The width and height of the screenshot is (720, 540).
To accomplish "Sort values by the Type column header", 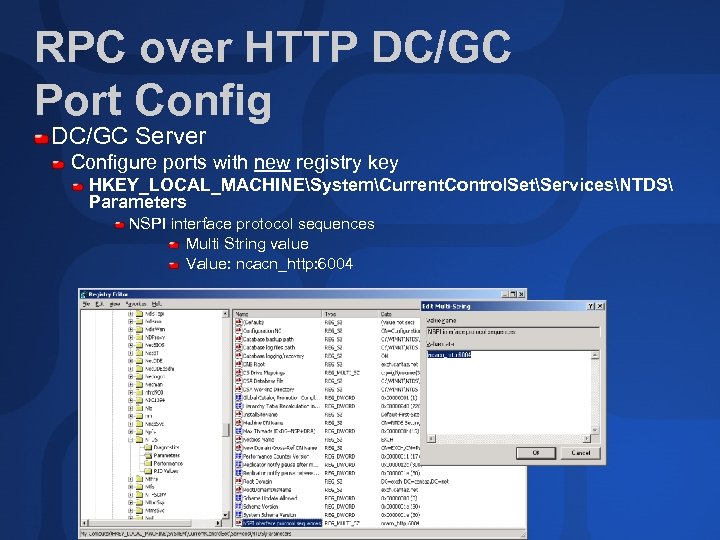I will (x=350, y=314).
